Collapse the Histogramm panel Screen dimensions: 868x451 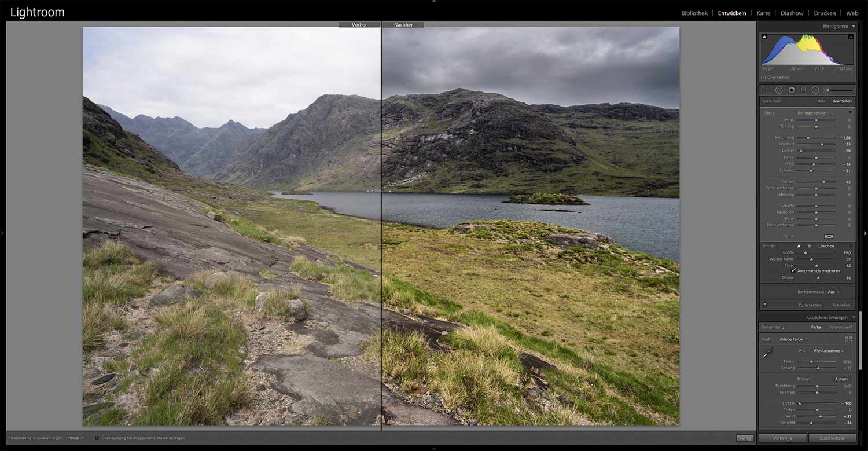(x=854, y=27)
